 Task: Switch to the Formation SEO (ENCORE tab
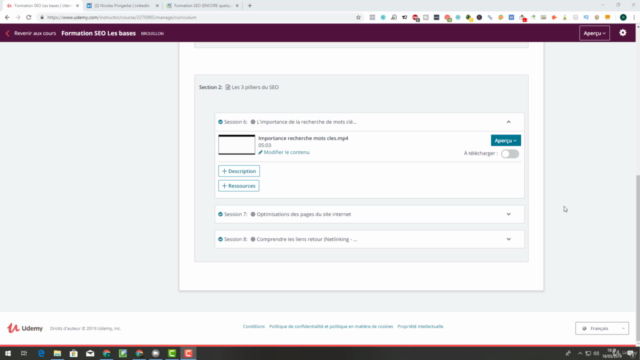(202, 6)
